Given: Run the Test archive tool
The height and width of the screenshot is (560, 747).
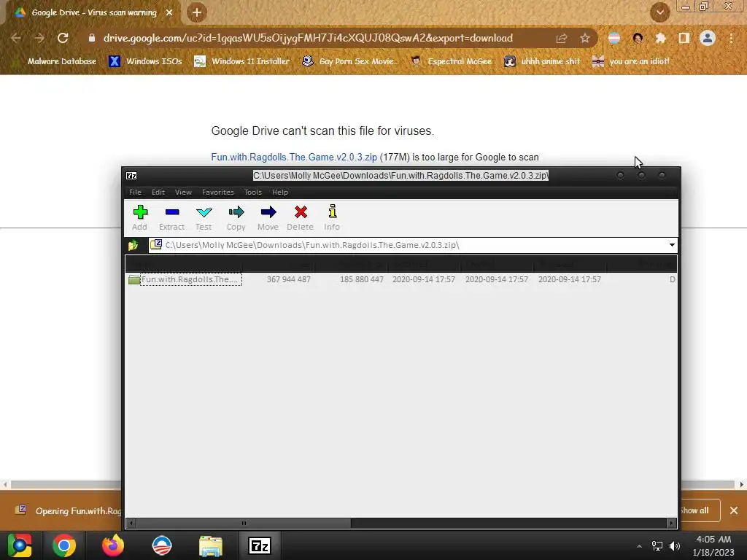Looking at the screenshot, I should coord(204,212).
